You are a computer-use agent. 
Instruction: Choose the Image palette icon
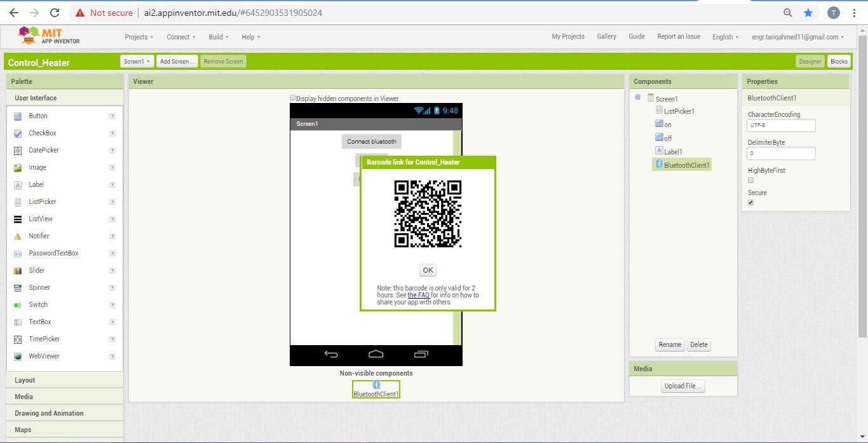click(x=18, y=168)
